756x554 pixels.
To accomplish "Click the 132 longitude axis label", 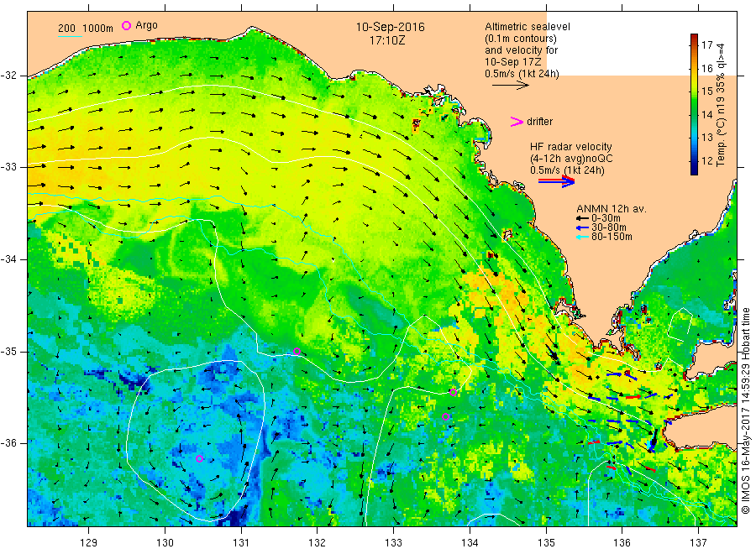I will coord(318,543).
